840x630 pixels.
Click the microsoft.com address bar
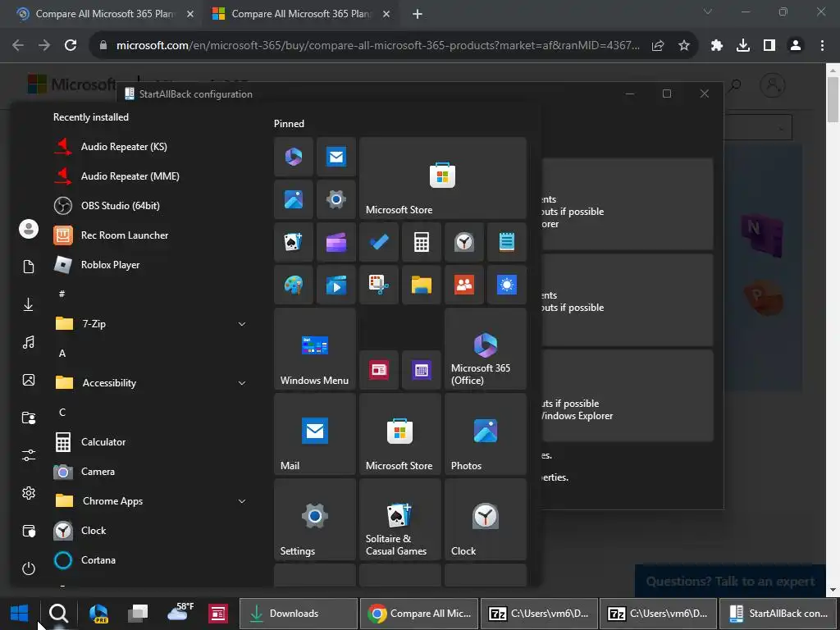(x=378, y=46)
